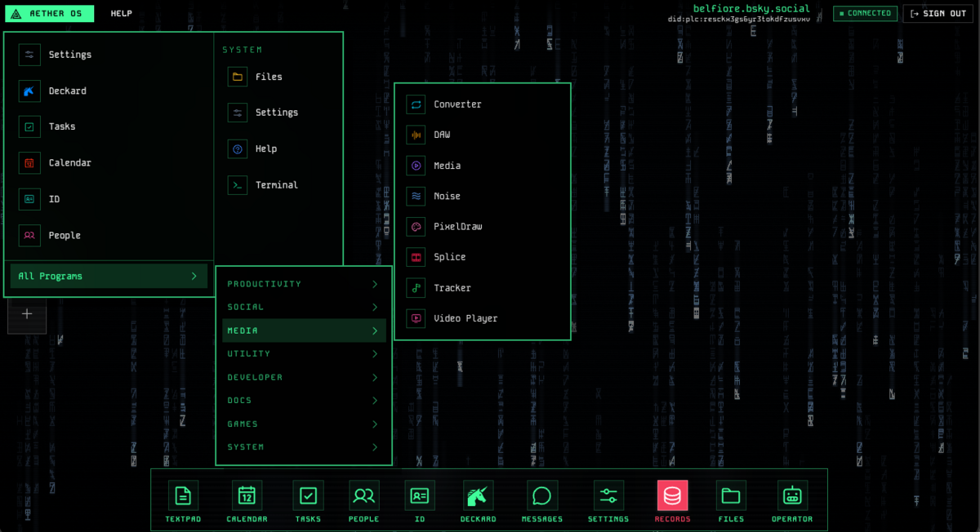This screenshot has width=980, height=532.
Task: Click the CONNECTED status indicator
Action: tap(865, 13)
